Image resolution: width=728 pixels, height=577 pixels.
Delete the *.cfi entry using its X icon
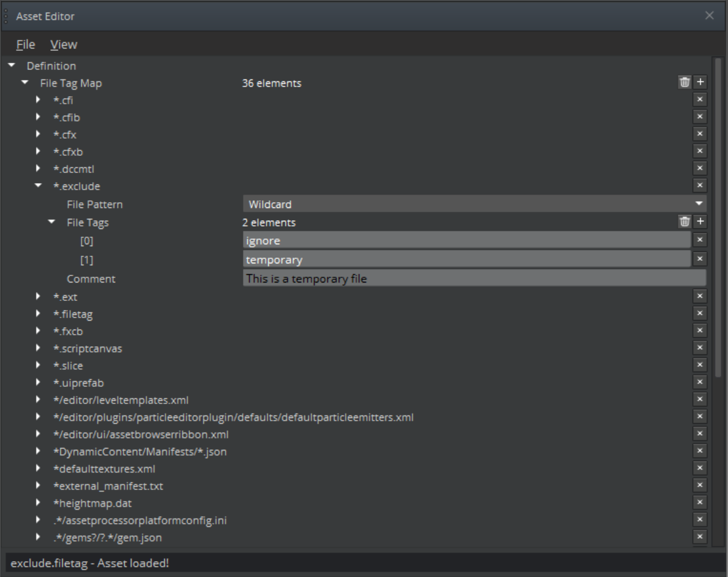pyautogui.click(x=699, y=99)
